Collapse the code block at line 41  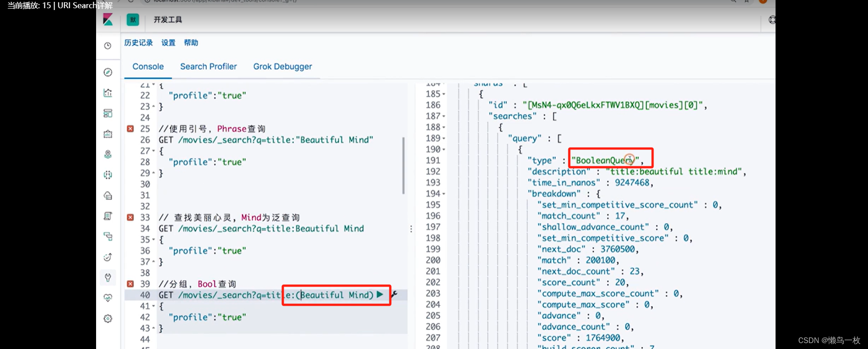153,307
